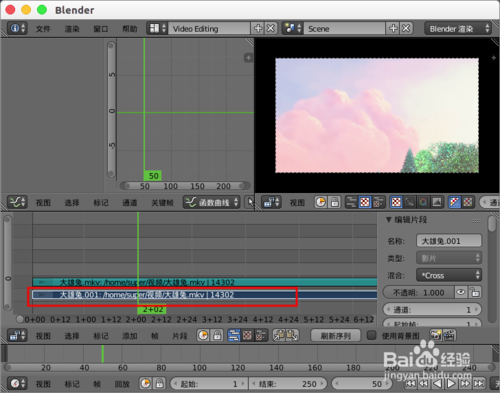Select the 大雄兔.mkv strip
Viewport: 500px width, 393px height.
tap(205, 282)
